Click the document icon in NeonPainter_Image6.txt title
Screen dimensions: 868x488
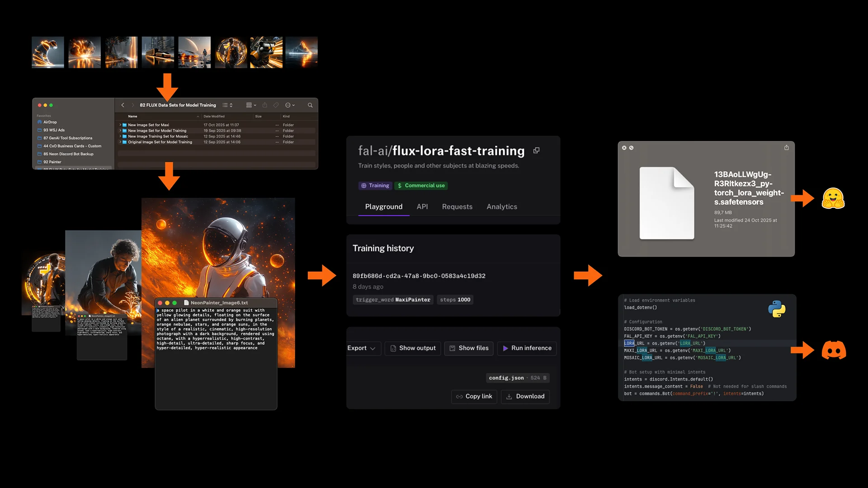click(186, 303)
